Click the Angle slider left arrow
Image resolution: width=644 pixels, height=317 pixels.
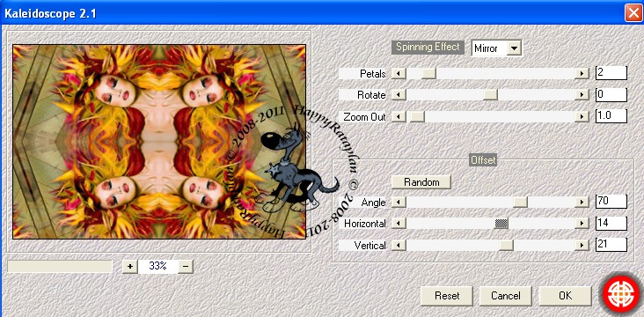pyautogui.click(x=399, y=202)
